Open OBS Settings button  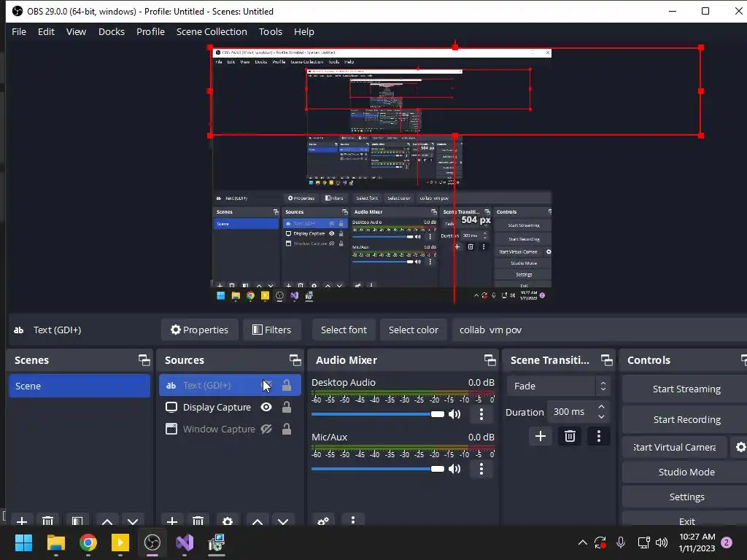tap(686, 497)
